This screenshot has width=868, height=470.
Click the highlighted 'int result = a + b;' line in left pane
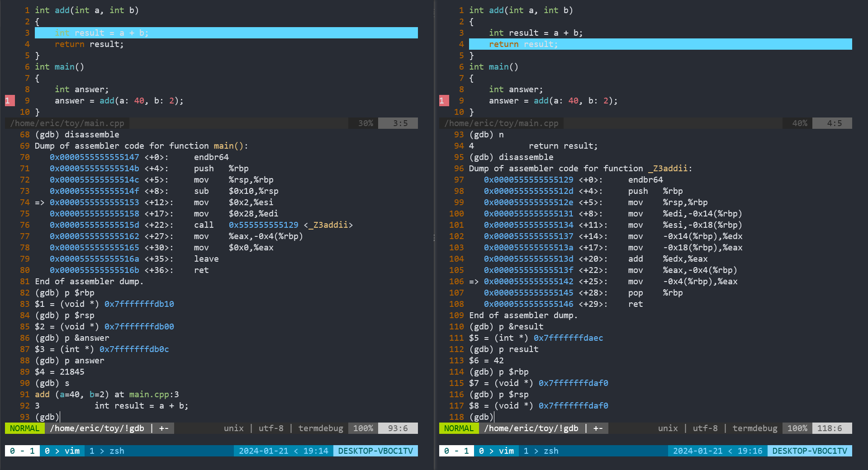click(x=226, y=33)
